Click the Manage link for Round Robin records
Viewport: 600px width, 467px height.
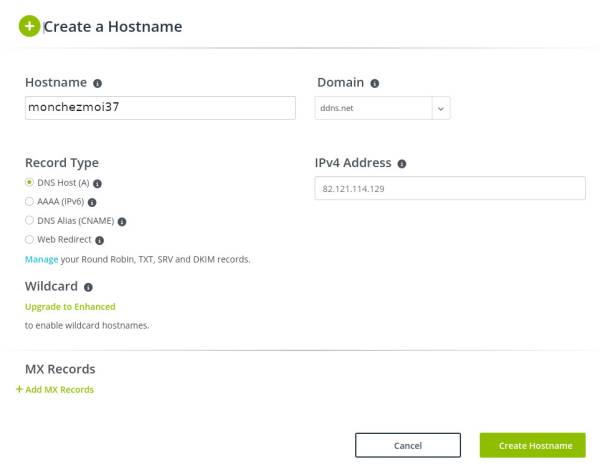click(41, 259)
